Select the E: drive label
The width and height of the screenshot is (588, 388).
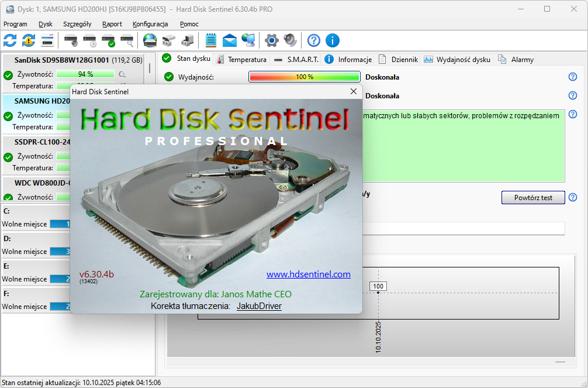(6, 266)
